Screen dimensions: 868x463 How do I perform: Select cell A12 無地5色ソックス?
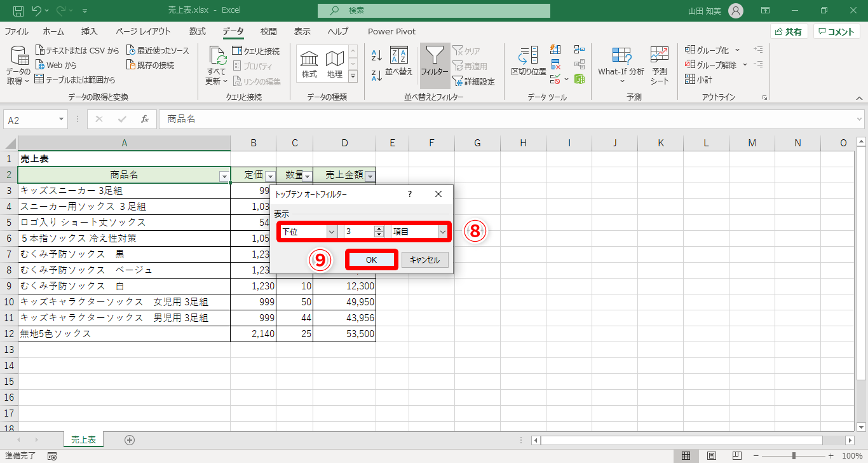(x=124, y=334)
